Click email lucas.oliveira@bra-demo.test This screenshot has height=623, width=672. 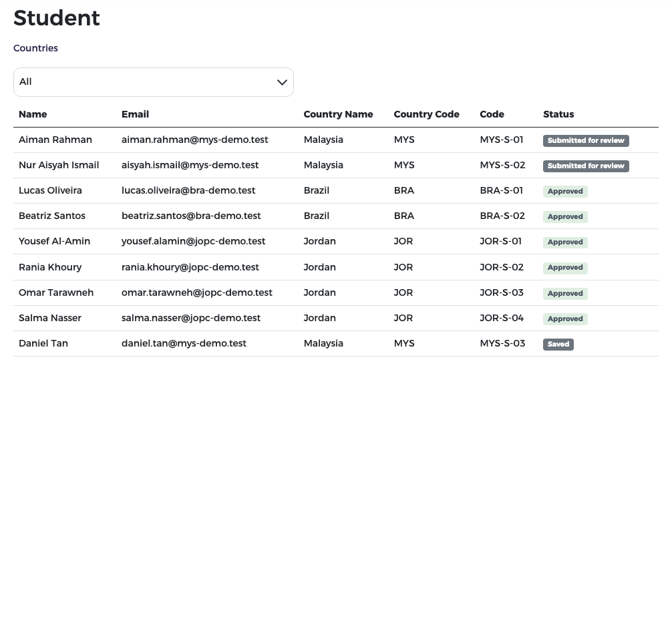188,190
